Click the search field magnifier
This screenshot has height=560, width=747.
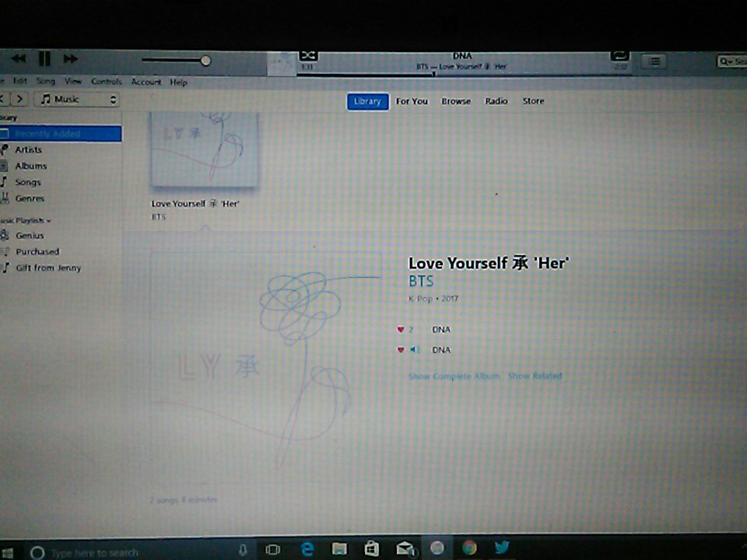725,61
